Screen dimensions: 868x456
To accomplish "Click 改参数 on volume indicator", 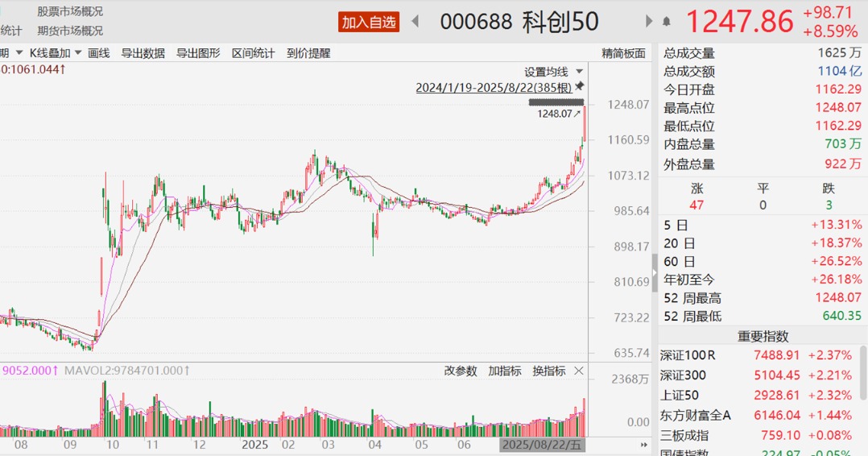I will tap(461, 371).
